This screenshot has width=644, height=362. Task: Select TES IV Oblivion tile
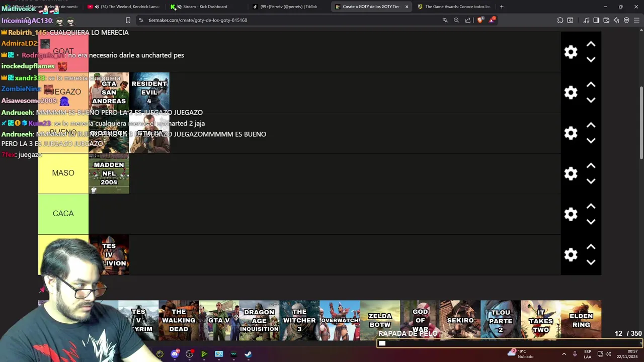pos(109,255)
